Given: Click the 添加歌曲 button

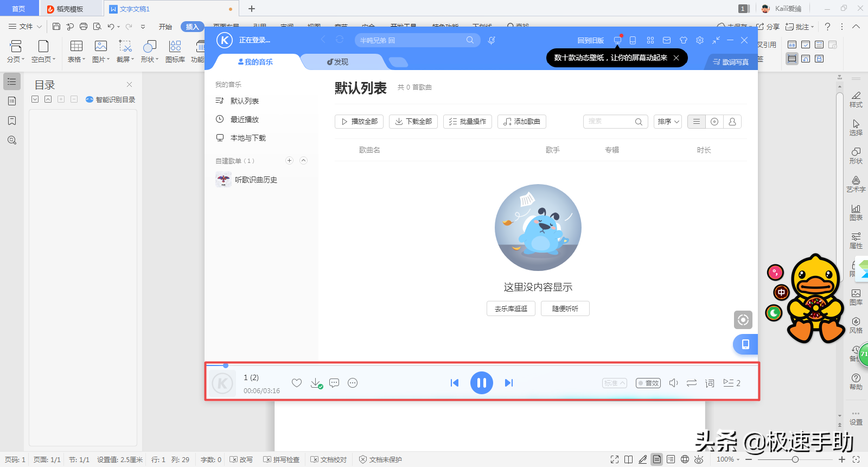Looking at the screenshot, I should pos(522,122).
